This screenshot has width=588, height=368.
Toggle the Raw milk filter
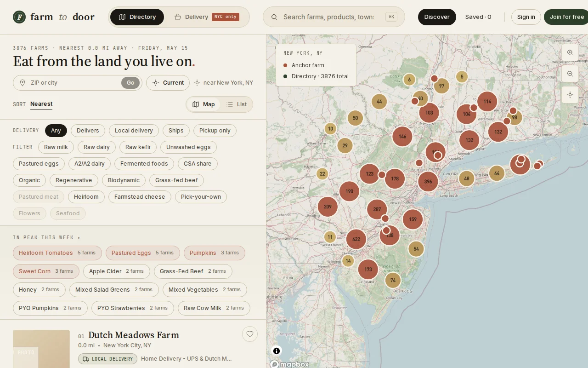tap(56, 147)
